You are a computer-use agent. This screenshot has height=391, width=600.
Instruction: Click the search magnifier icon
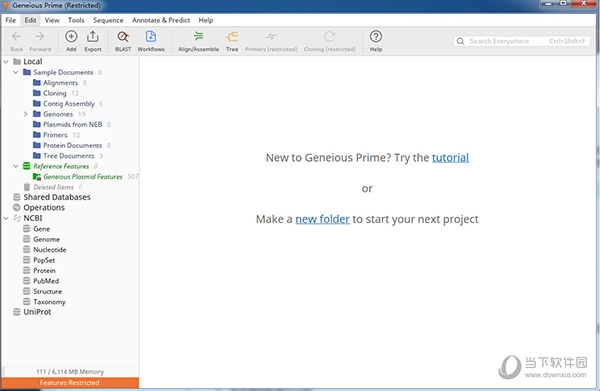tap(461, 41)
